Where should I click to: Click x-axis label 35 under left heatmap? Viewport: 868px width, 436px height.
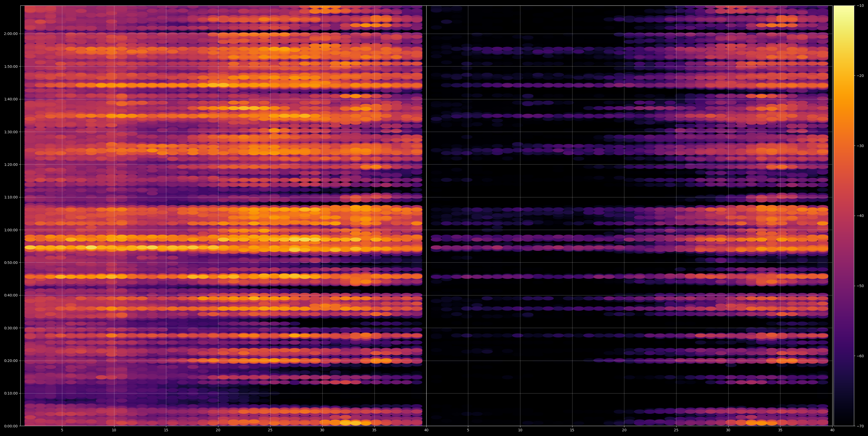(374, 430)
